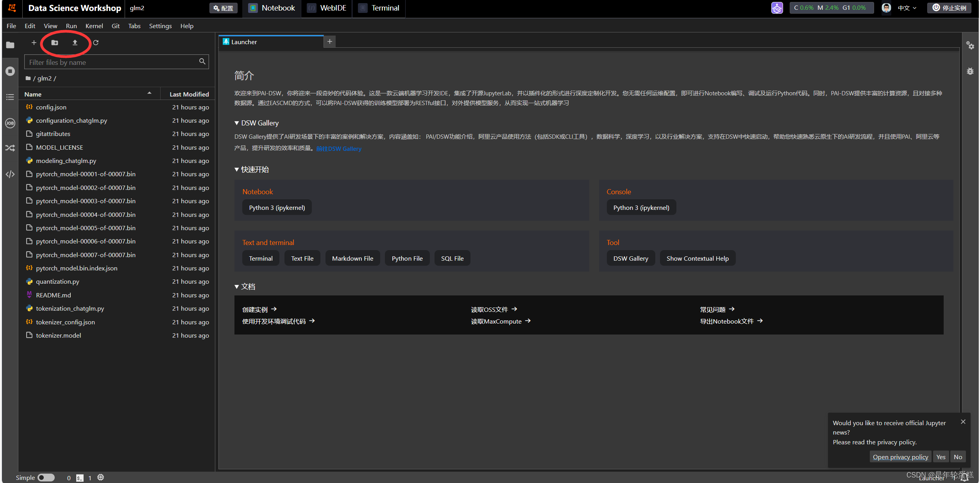The width and height of the screenshot is (980, 483).
Task: Launch Python 3 (ipykernel) Console
Action: coord(641,208)
